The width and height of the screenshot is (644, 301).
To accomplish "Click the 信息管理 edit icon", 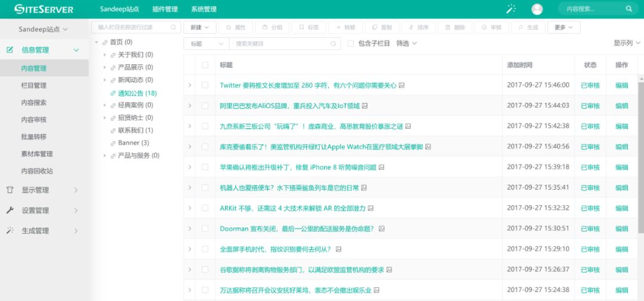I will point(10,49).
